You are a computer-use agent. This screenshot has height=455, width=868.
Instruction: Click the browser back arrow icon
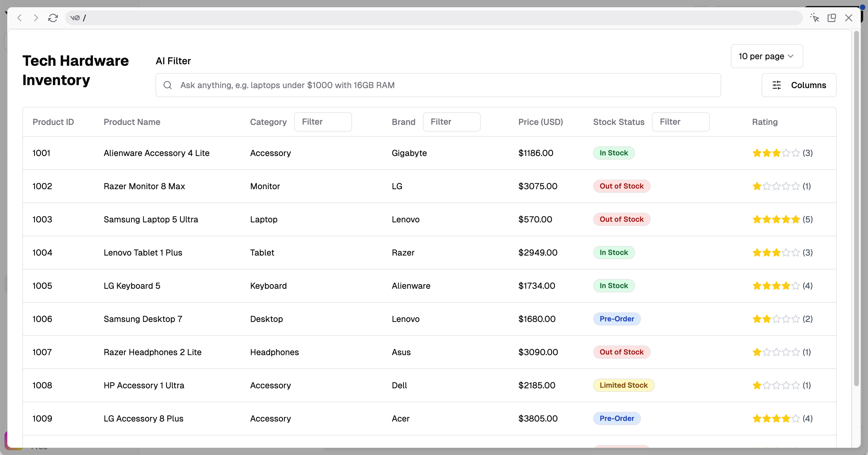tap(20, 18)
